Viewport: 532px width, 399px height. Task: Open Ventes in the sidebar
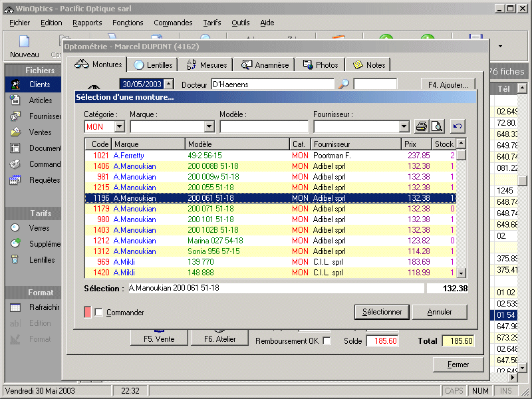tap(40, 132)
